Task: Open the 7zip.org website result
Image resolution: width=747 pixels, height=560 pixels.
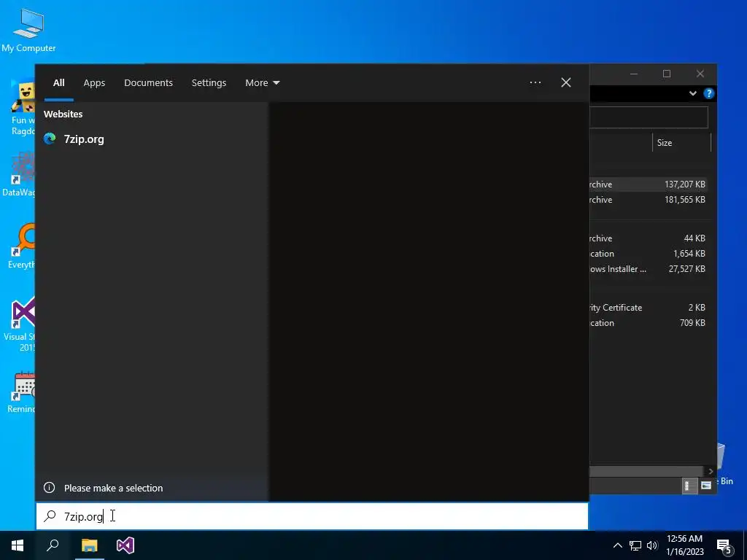Action: click(x=152, y=139)
